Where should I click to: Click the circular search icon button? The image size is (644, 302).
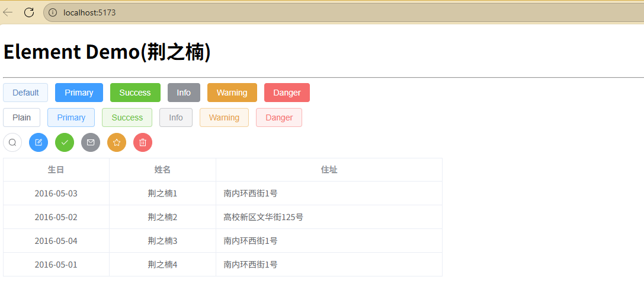(x=12, y=142)
